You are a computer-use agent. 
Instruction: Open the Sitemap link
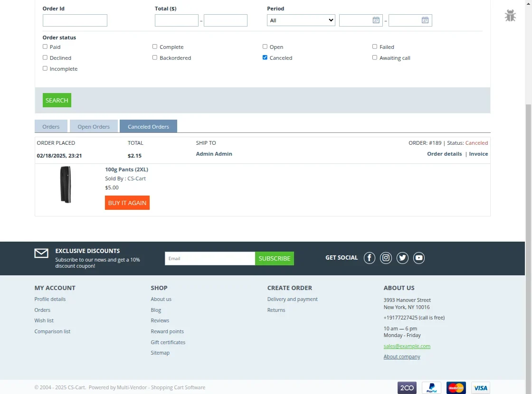(160, 353)
